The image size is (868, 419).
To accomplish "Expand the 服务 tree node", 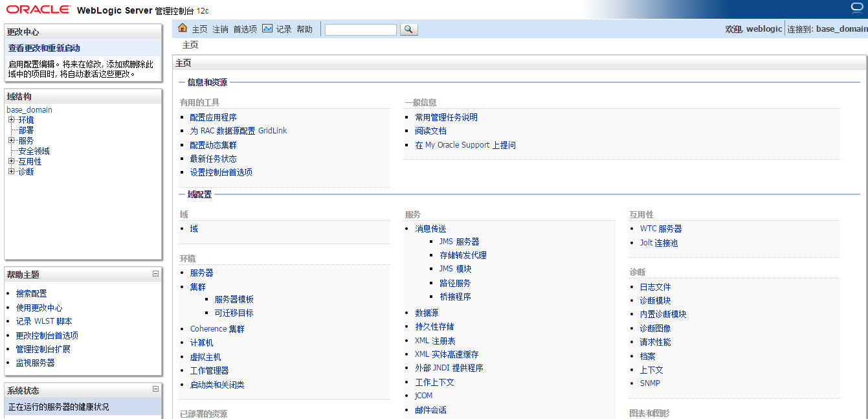I will 12,141.
